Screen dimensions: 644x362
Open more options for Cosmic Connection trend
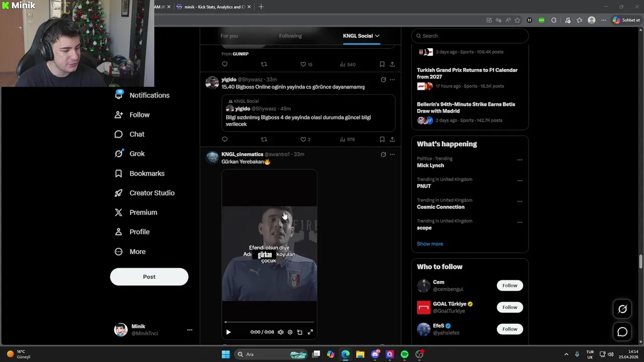(520, 201)
